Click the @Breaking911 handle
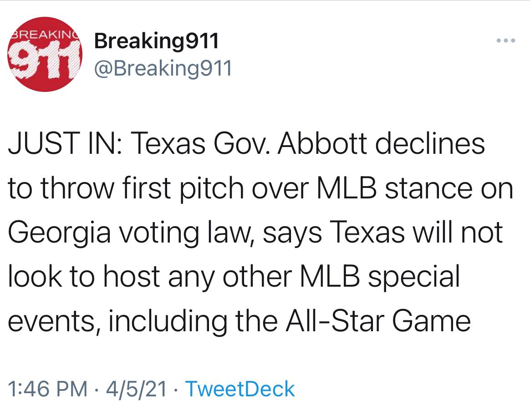This screenshot has height=420, width=530. [x=163, y=69]
